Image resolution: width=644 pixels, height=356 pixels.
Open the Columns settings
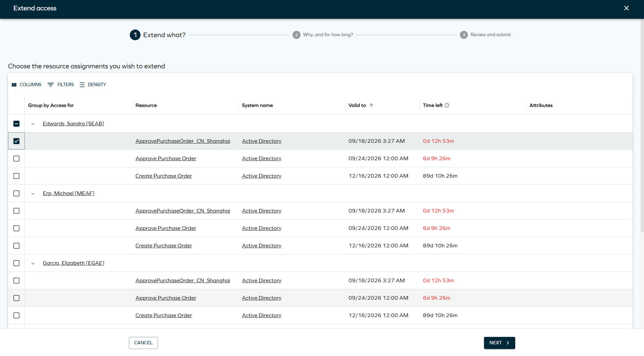pyautogui.click(x=26, y=84)
